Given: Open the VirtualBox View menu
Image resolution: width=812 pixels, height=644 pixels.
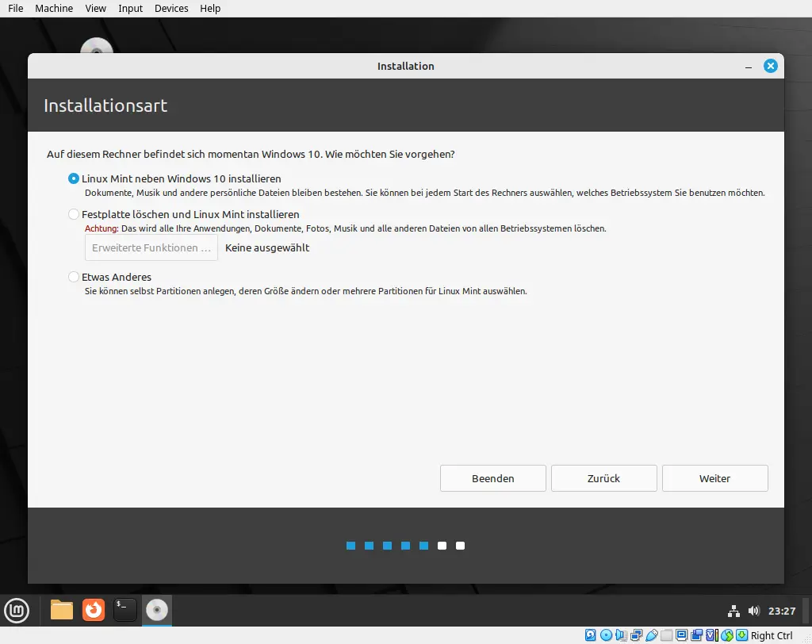Looking at the screenshot, I should point(96,8).
